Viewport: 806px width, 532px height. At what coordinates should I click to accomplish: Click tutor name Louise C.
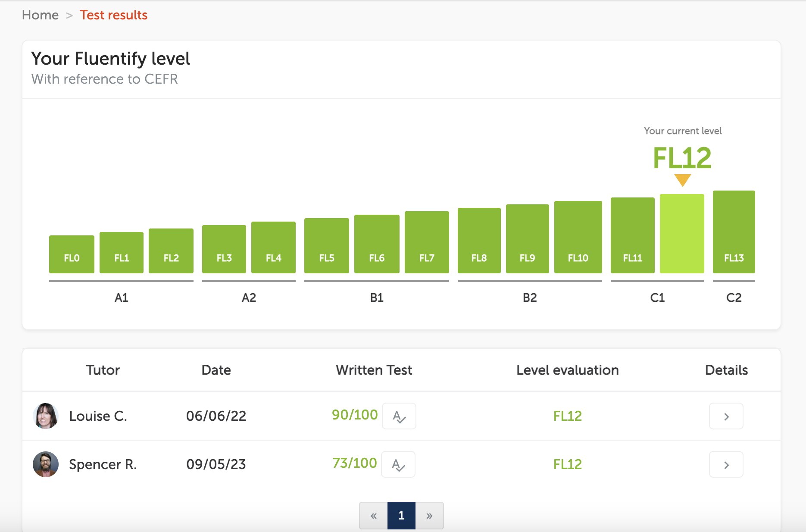pyautogui.click(x=98, y=416)
